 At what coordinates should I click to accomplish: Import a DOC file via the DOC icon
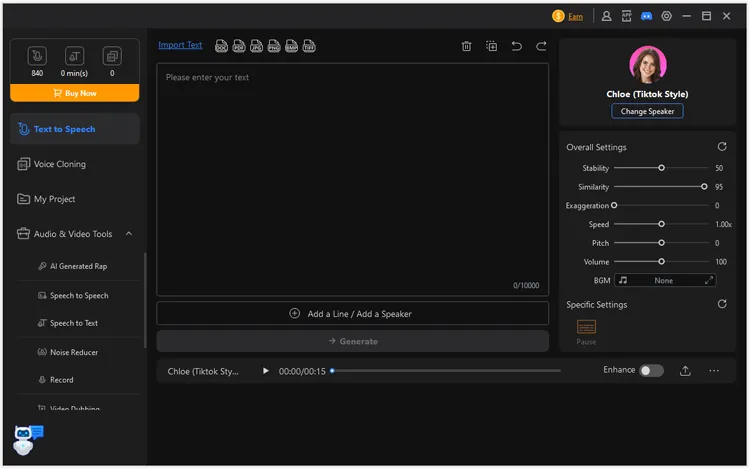221,46
